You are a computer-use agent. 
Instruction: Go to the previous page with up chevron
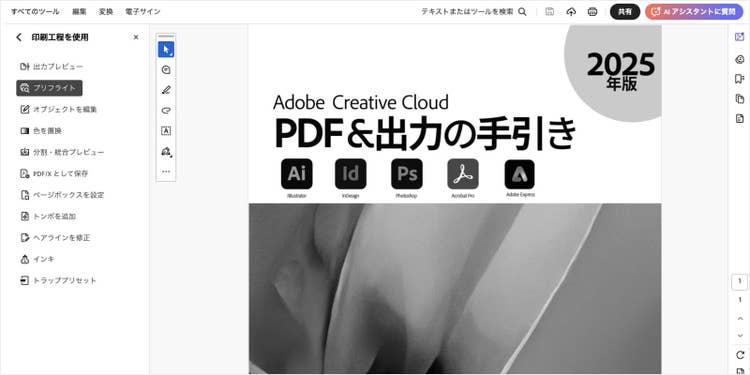740,319
